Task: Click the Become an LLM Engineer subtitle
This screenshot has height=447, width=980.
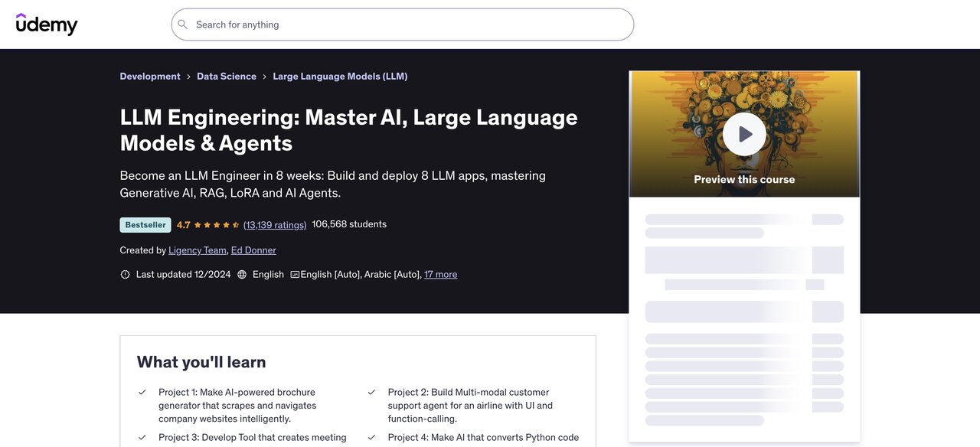Action: click(333, 184)
